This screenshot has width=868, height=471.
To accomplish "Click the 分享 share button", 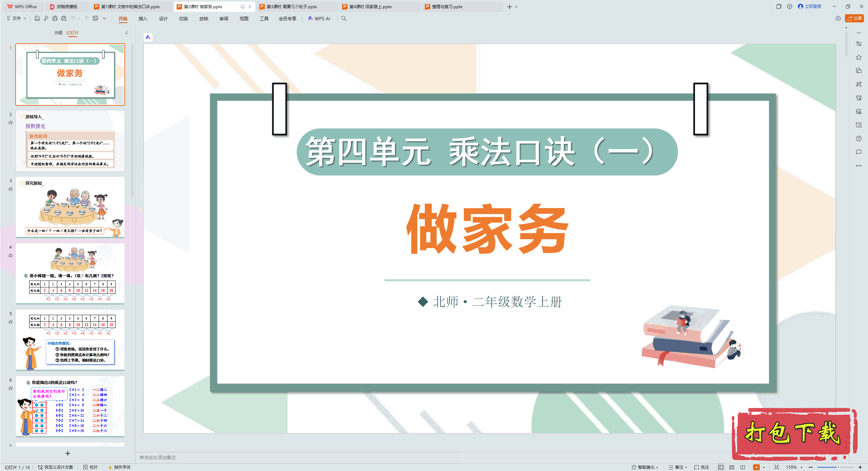I will [x=854, y=18].
